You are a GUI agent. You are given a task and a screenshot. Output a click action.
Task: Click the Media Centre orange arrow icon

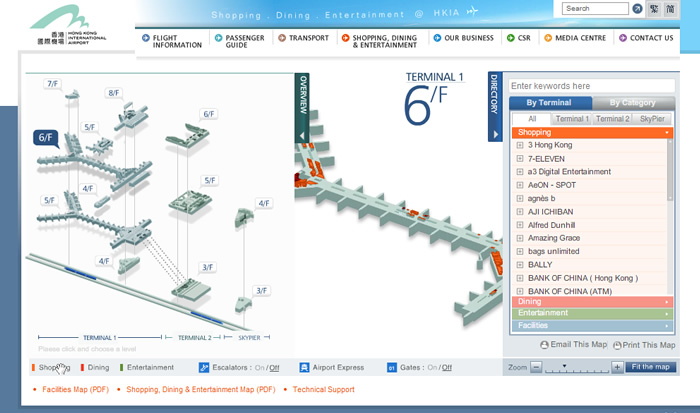coord(548,38)
